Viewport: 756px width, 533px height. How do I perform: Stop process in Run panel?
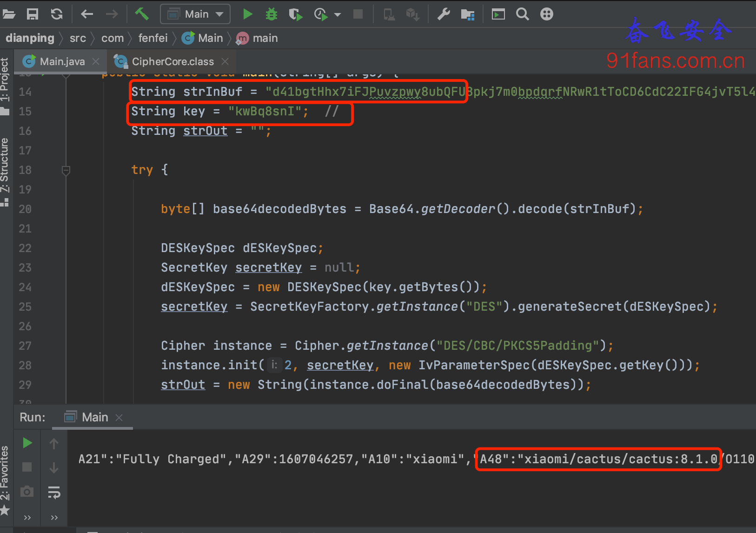tap(27, 467)
